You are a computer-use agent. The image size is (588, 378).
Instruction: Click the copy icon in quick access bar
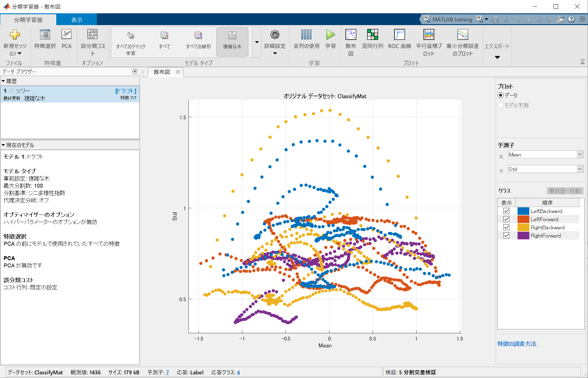tap(517, 19)
